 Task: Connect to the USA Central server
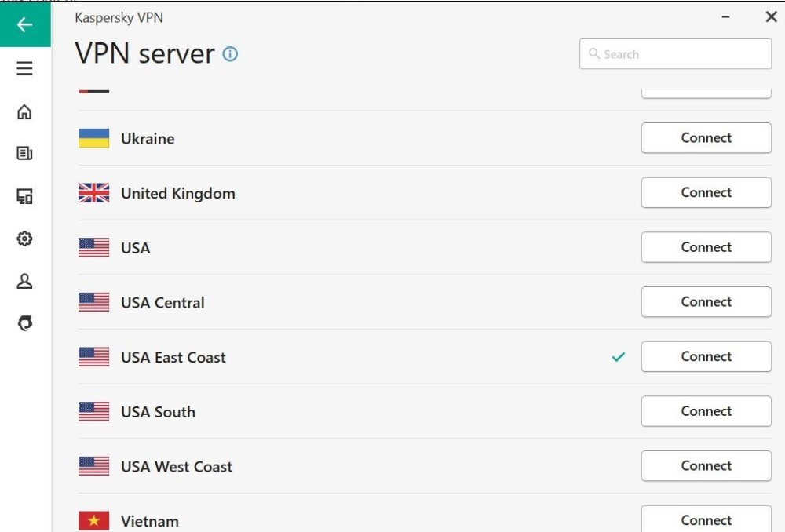705,301
